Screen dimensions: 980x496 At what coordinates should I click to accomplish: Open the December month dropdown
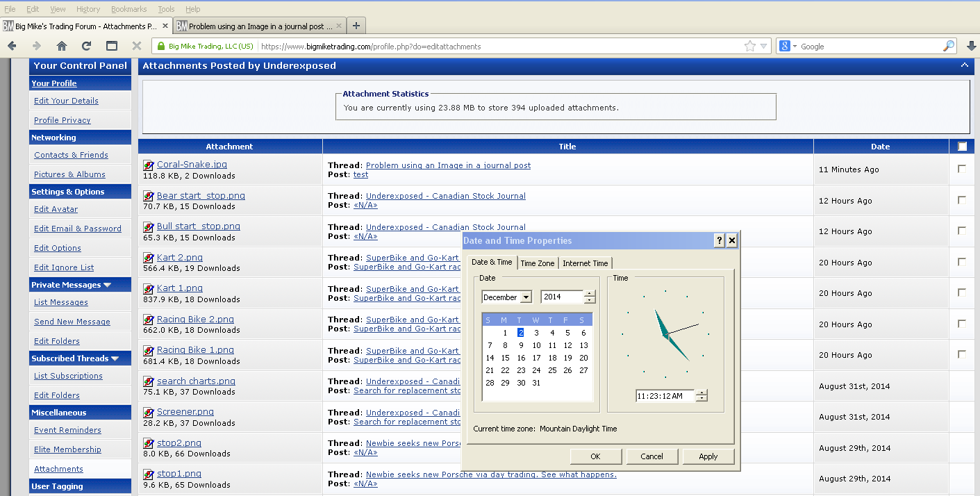click(526, 297)
